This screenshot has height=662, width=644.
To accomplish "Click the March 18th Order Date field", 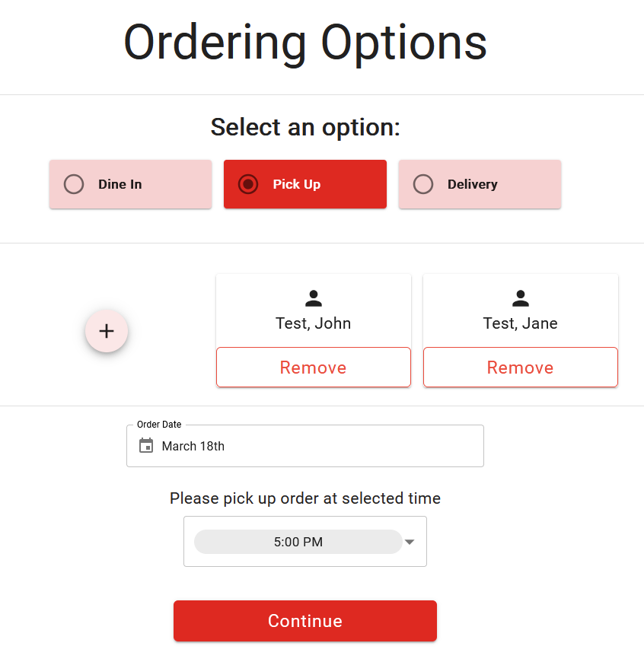I will point(304,446).
